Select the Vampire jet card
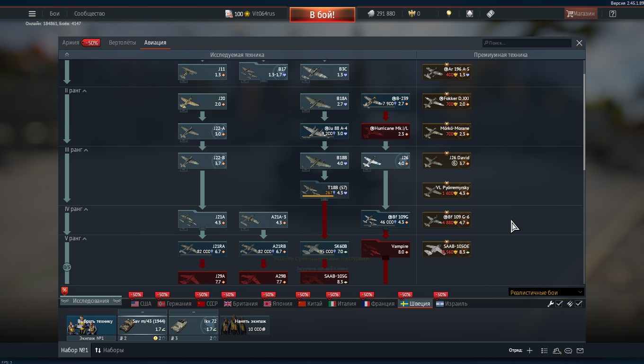The height and width of the screenshot is (364, 644). (385, 249)
